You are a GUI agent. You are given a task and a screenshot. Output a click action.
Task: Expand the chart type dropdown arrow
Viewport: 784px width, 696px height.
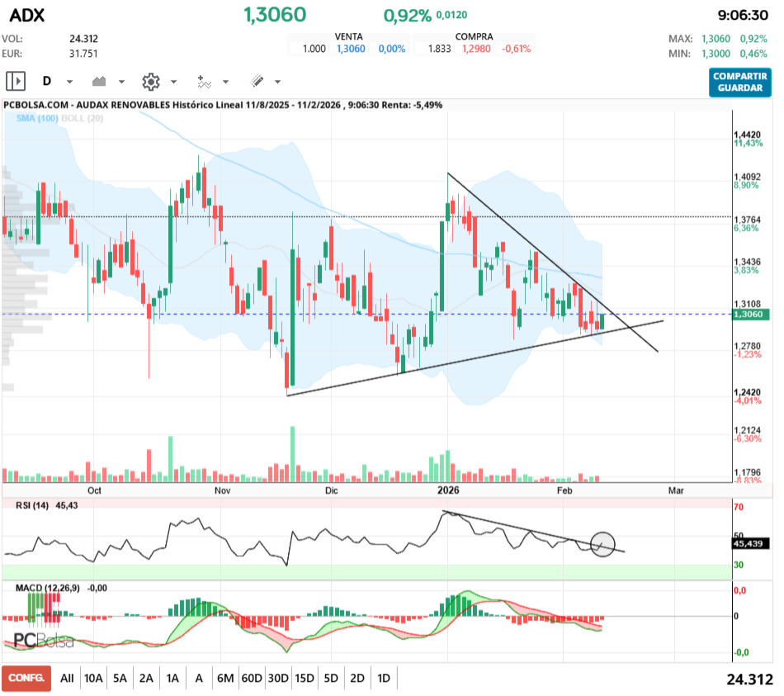[121, 82]
